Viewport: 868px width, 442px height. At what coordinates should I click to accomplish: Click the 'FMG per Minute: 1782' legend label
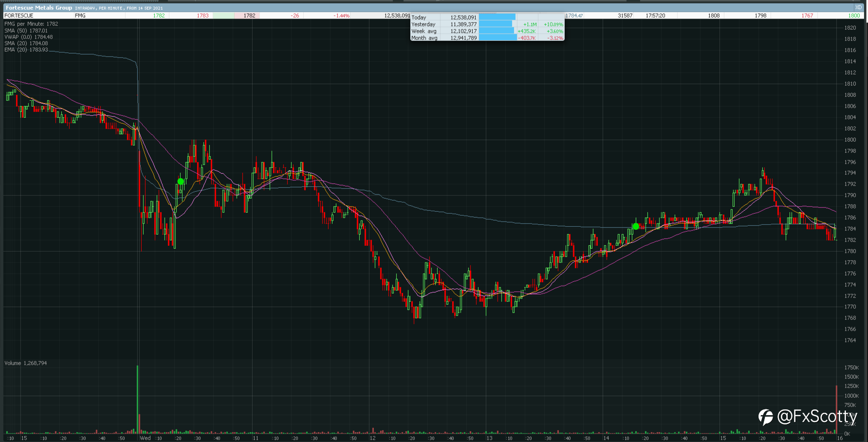coord(31,24)
